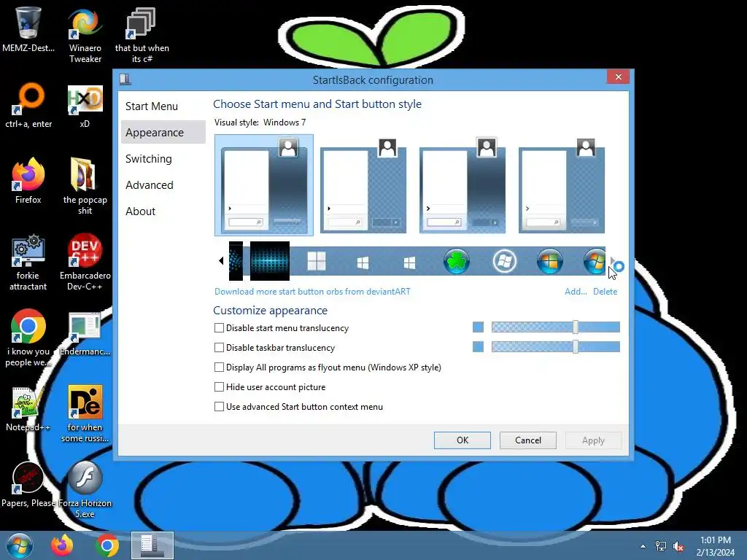Check Use advanced Start button context menu
The image size is (747, 560).
(219, 407)
